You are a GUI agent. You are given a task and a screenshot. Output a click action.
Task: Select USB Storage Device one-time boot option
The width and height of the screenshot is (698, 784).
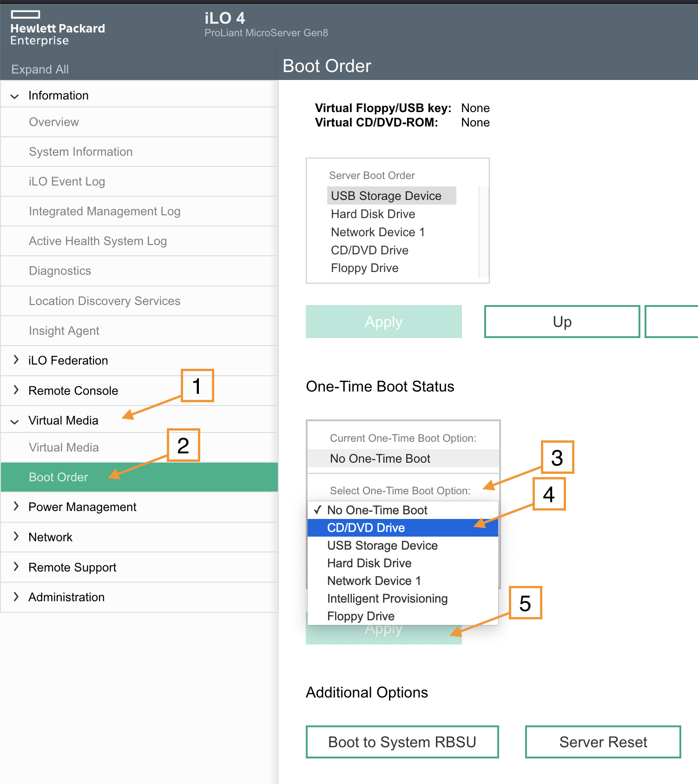pos(382,545)
